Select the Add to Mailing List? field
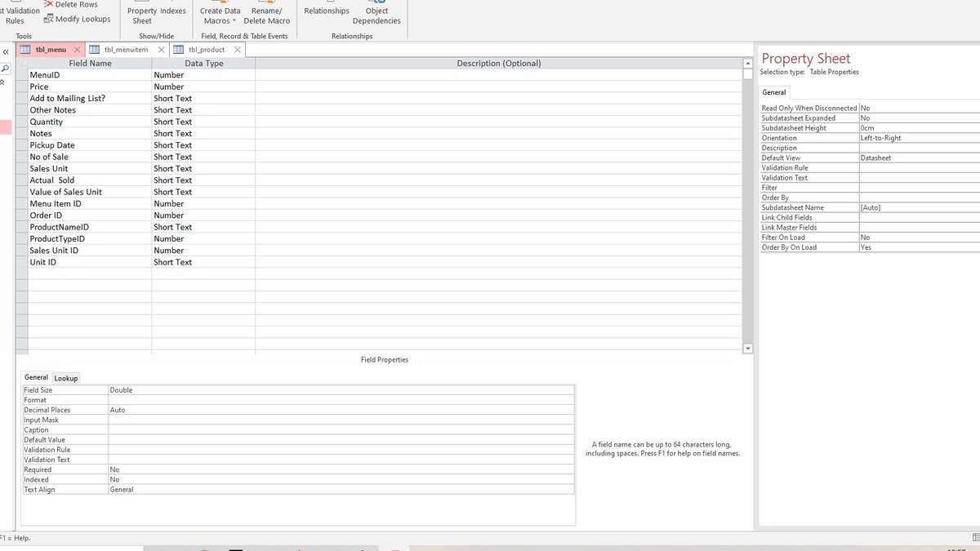The height and width of the screenshot is (551, 980). click(x=90, y=98)
